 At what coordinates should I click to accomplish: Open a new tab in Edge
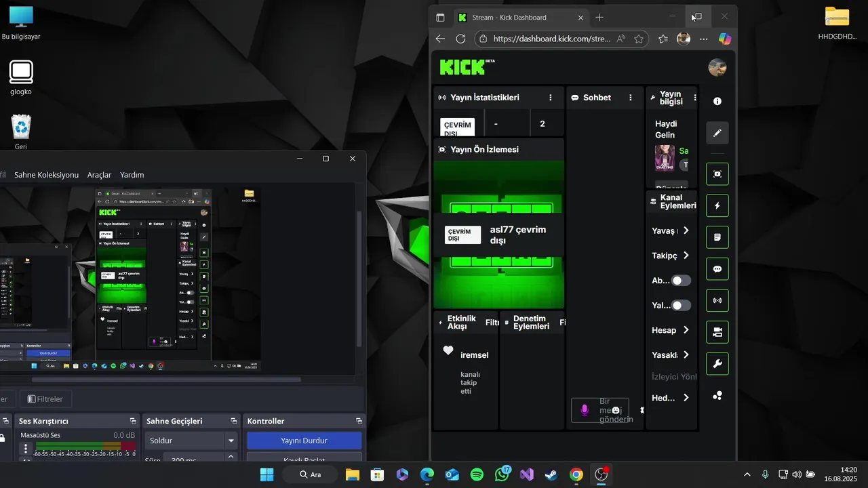pos(599,18)
